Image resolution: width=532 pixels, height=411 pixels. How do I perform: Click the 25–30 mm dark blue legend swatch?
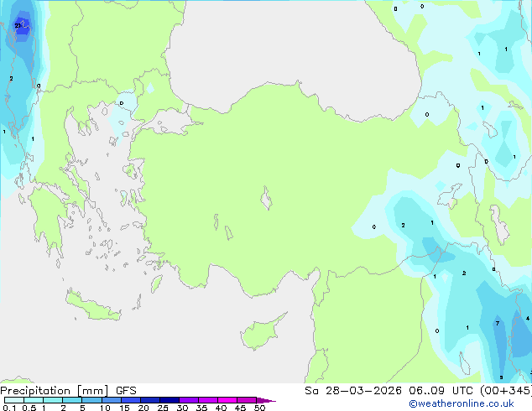point(170,400)
